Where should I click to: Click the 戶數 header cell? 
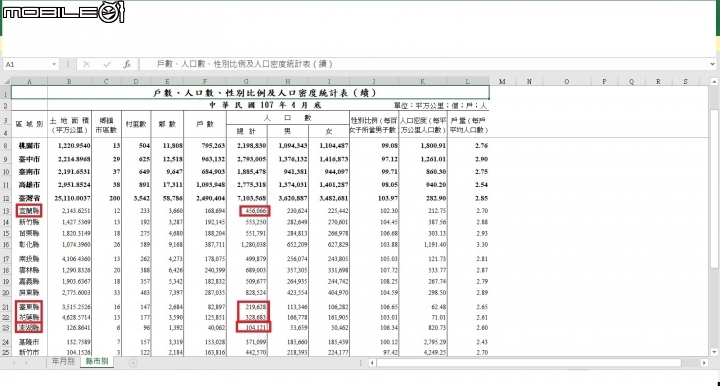205,124
